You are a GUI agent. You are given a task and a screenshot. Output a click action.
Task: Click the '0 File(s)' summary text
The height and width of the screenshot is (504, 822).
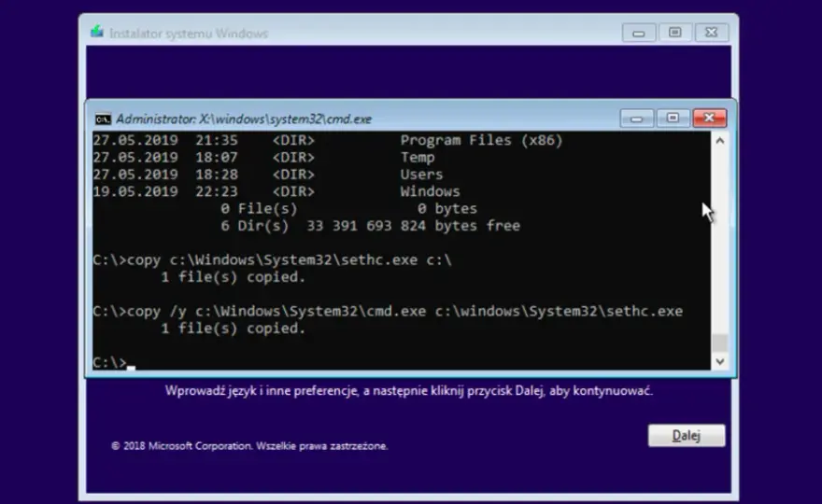point(259,208)
